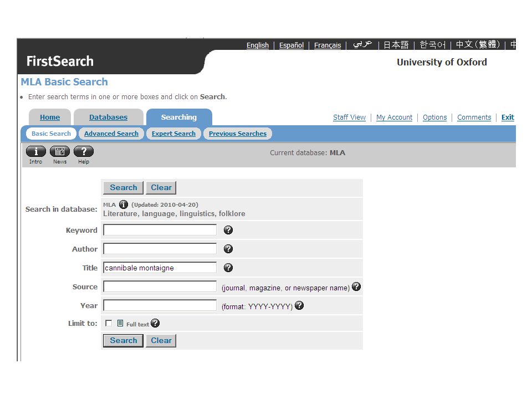Image resolution: width=532 pixels, height=399 pixels.
Task: Focus the Year input field
Action: pyautogui.click(x=160, y=306)
